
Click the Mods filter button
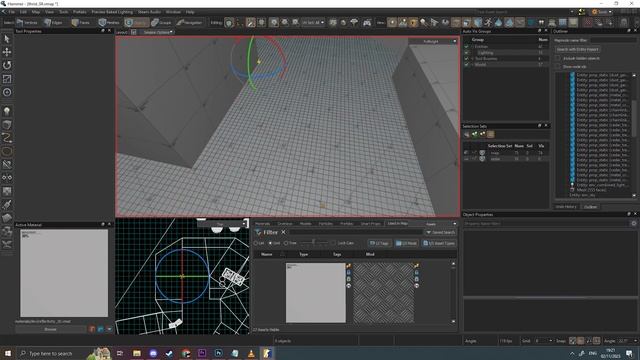pos(406,243)
